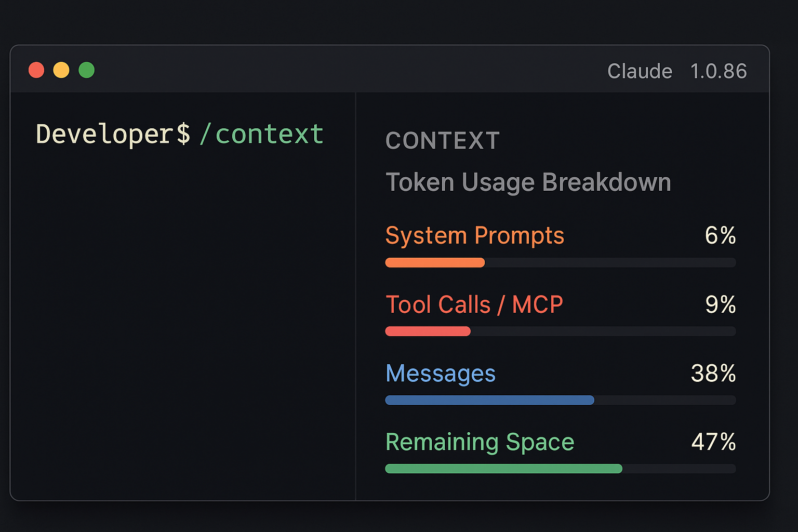
Task: Select the Tool Calls / MCP label
Action: point(474,304)
